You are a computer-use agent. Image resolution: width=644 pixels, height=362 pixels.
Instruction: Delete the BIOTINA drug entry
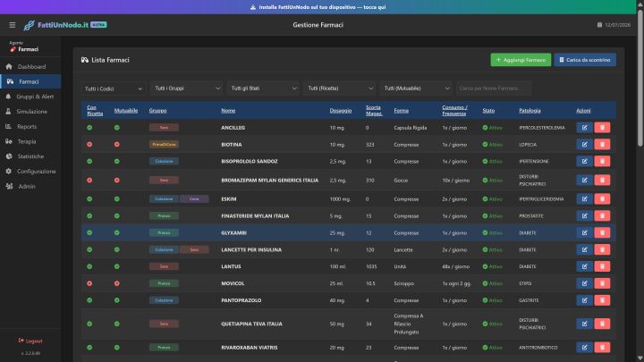(602, 145)
